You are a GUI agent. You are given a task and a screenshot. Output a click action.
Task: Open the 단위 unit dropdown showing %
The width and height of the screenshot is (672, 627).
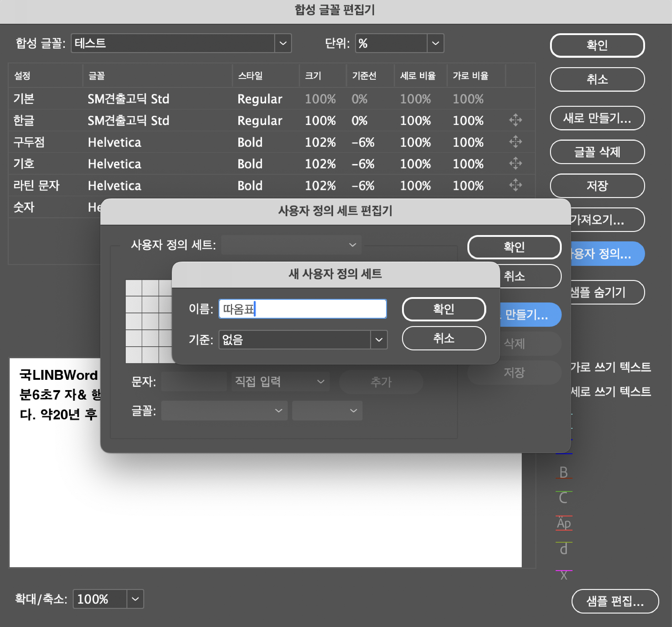435,43
